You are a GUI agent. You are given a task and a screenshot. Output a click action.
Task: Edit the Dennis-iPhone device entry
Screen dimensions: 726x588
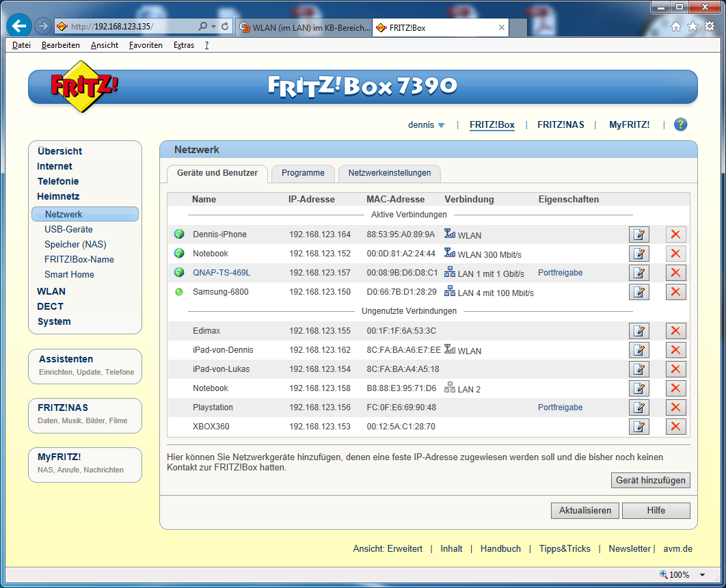pos(639,235)
